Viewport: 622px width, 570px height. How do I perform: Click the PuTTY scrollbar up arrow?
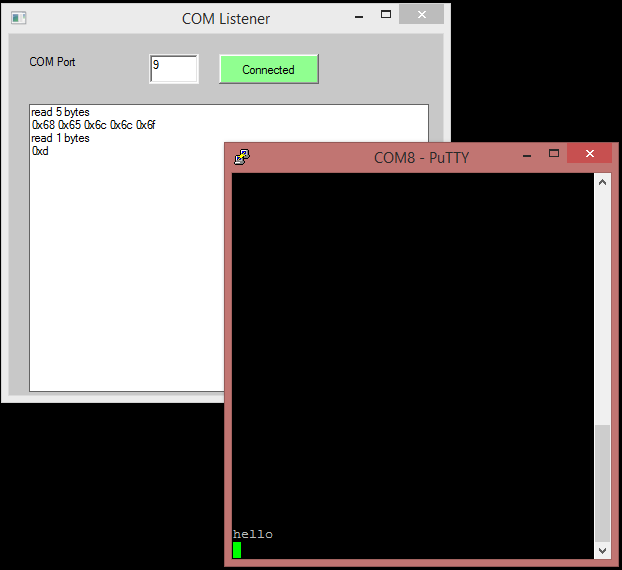602,182
